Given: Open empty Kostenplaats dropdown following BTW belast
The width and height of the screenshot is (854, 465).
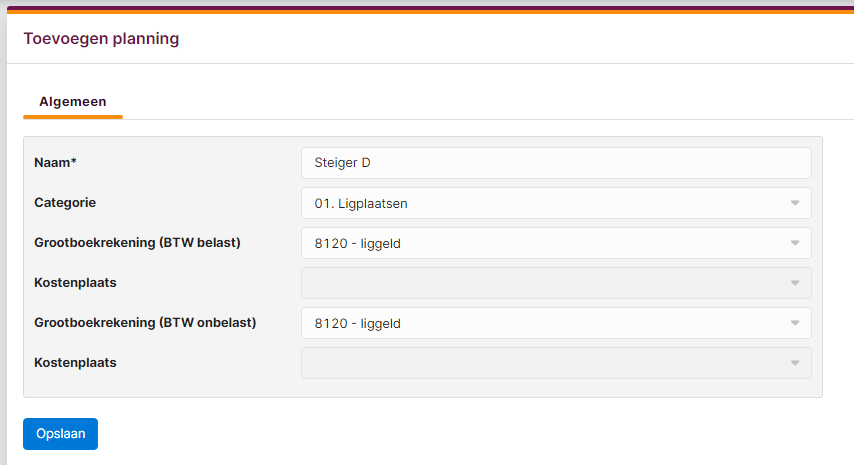Looking at the screenshot, I should (x=556, y=283).
